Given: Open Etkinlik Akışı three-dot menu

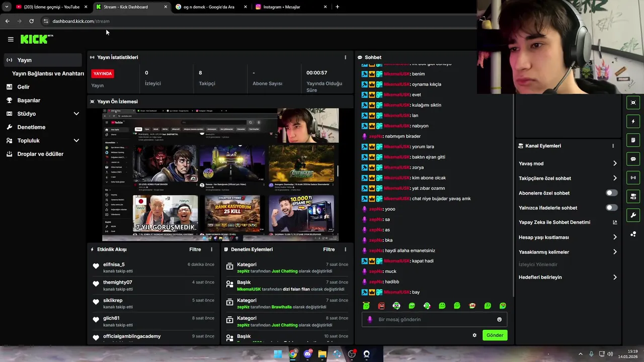Looking at the screenshot, I should pos(211,249).
